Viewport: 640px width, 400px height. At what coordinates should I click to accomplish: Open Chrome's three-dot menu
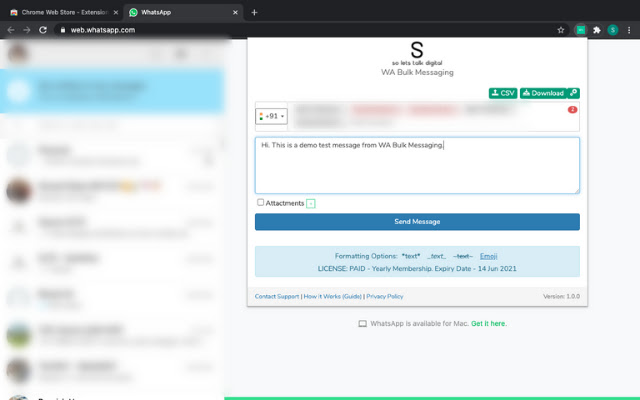(x=629, y=30)
